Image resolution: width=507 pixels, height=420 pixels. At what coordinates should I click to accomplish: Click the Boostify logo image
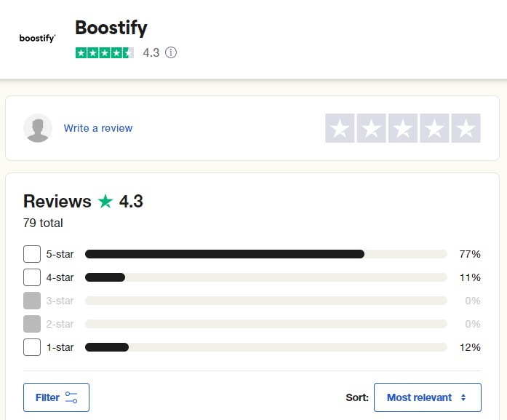pyautogui.click(x=38, y=38)
